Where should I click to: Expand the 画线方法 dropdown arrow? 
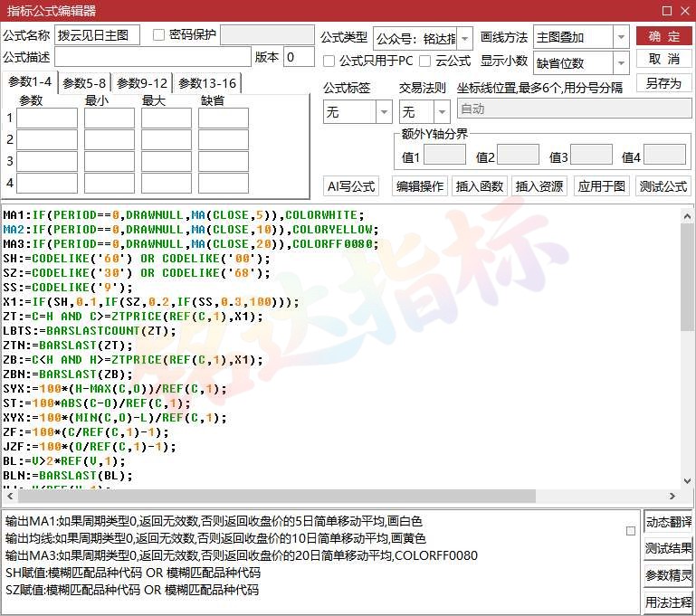tap(621, 37)
